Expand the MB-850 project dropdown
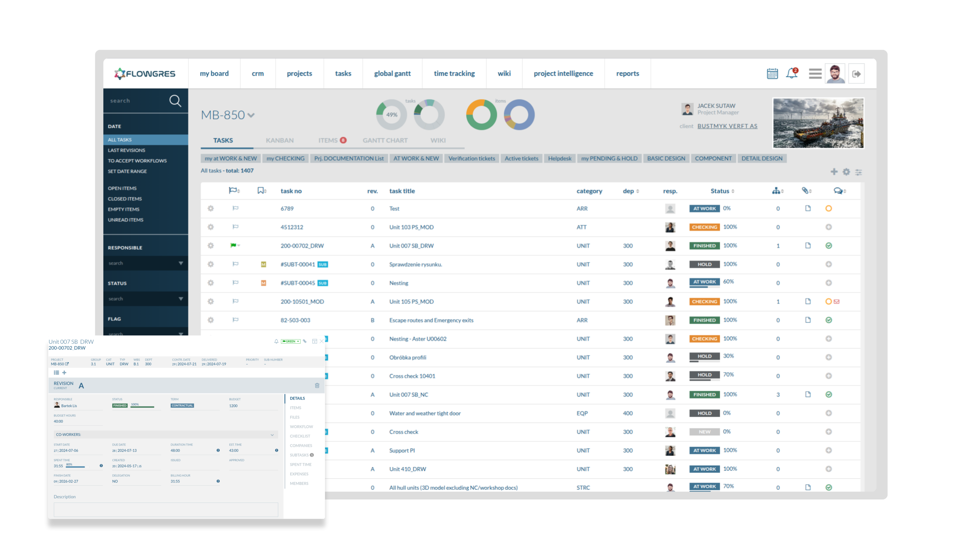The height and width of the screenshot is (550, 980). (x=251, y=115)
